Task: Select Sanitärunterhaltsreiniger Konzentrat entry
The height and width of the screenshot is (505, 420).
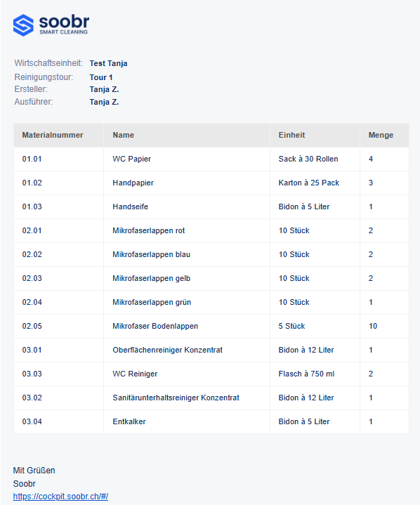Action: 176,398
